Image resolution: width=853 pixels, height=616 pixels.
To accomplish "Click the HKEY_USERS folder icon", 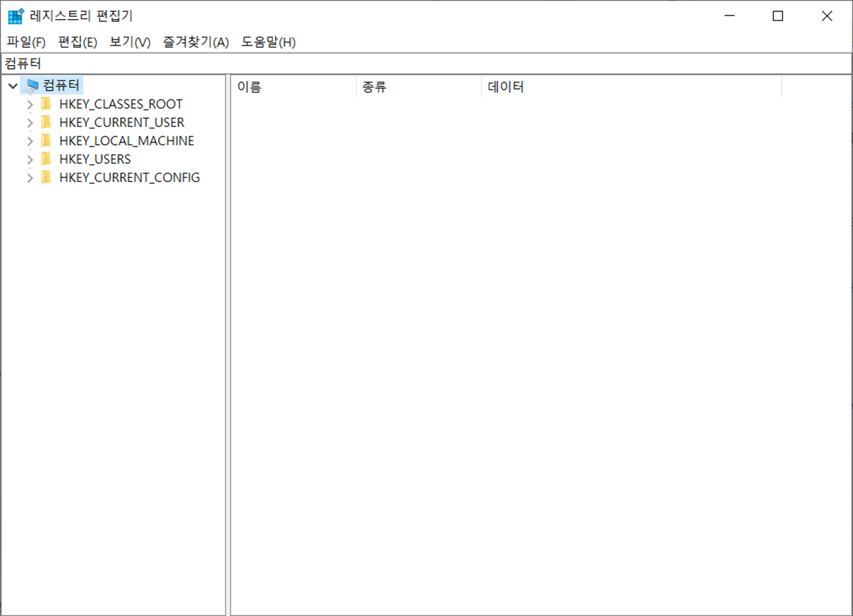I will point(46,159).
